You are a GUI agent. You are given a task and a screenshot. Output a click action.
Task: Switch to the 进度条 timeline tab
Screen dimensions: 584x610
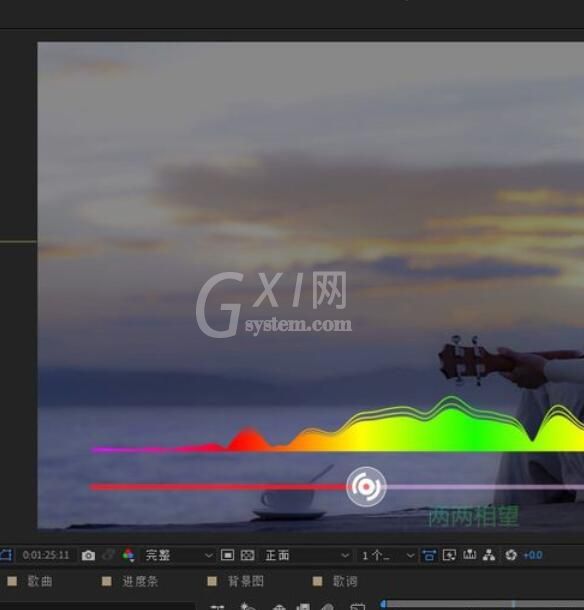click(x=140, y=582)
